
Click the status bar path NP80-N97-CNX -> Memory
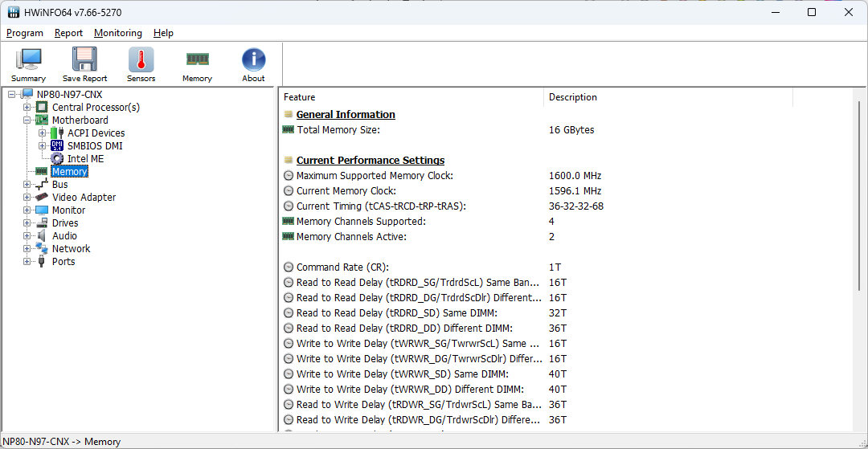coord(61,442)
